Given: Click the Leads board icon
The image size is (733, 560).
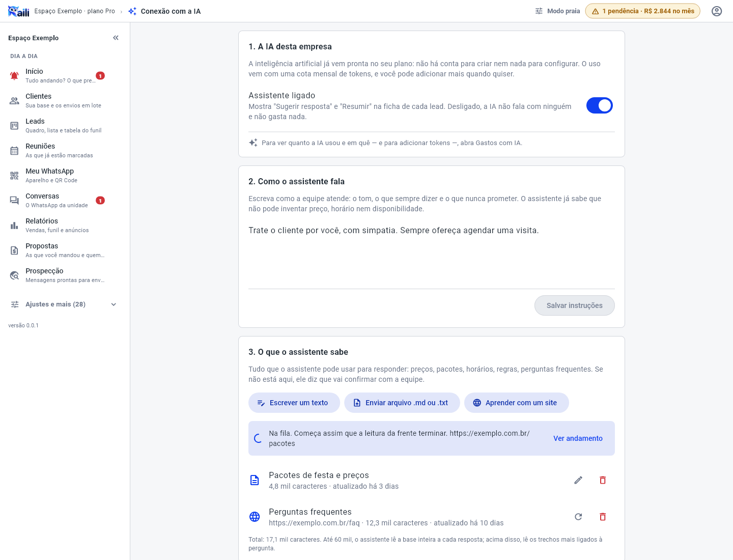Looking at the screenshot, I should (14, 126).
